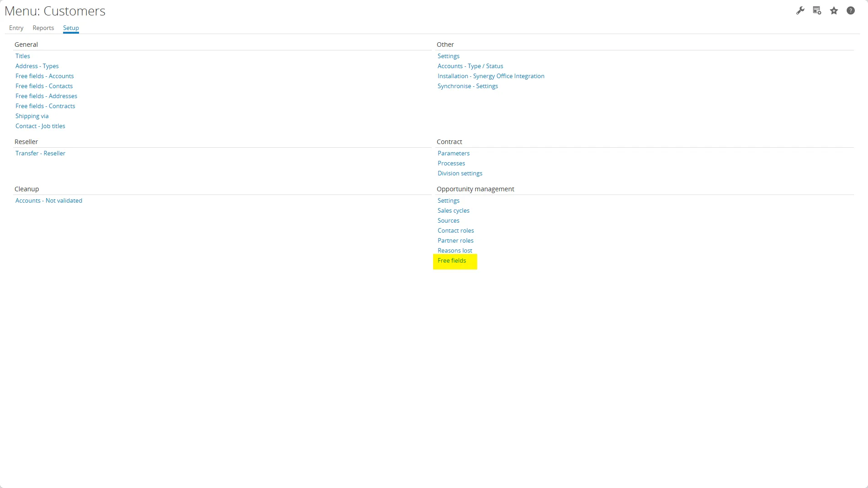Click Synchronise - Settings link
The image size is (868, 488).
[468, 86]
